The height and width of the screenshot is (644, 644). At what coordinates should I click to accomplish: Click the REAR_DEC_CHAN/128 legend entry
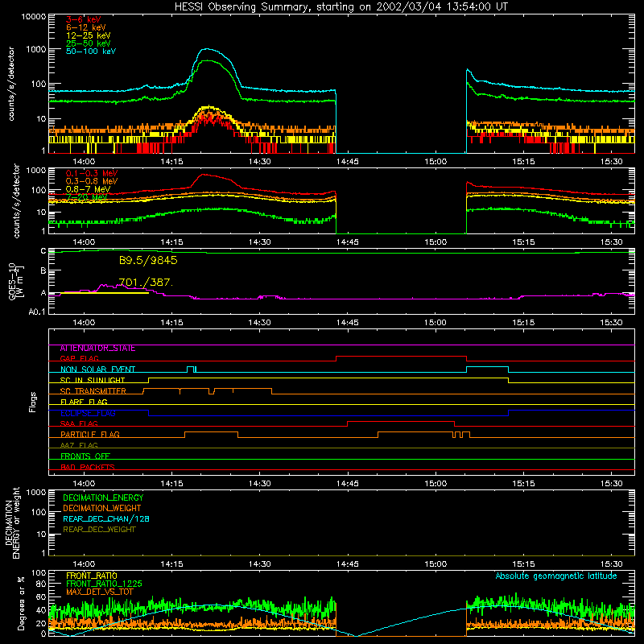106,518
